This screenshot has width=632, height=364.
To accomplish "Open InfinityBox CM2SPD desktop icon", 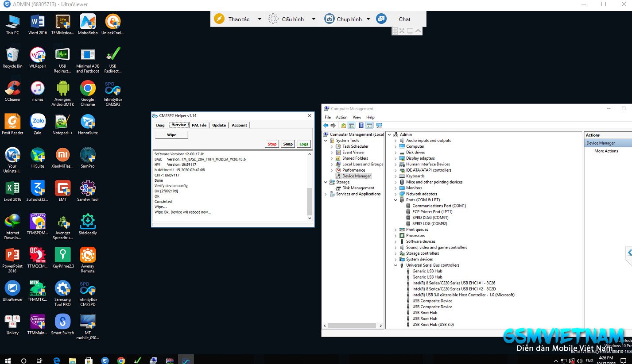I will point(88,293).
